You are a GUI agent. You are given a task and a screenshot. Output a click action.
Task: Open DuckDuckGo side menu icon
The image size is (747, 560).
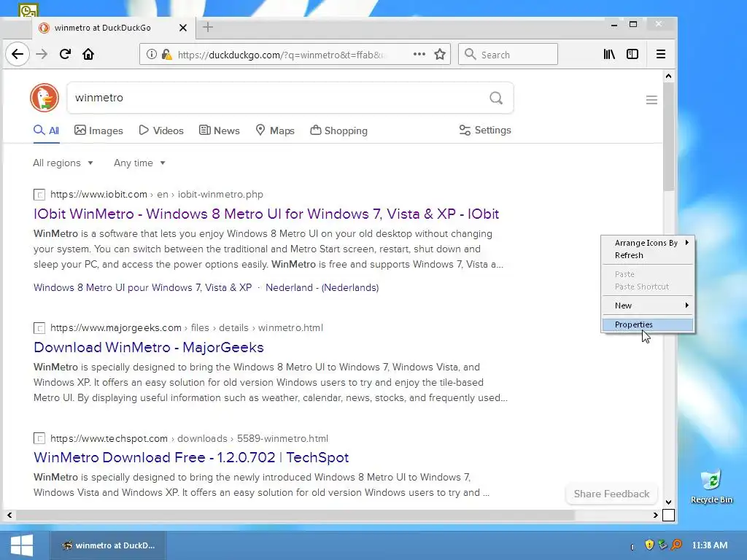[x=651, y=99]
